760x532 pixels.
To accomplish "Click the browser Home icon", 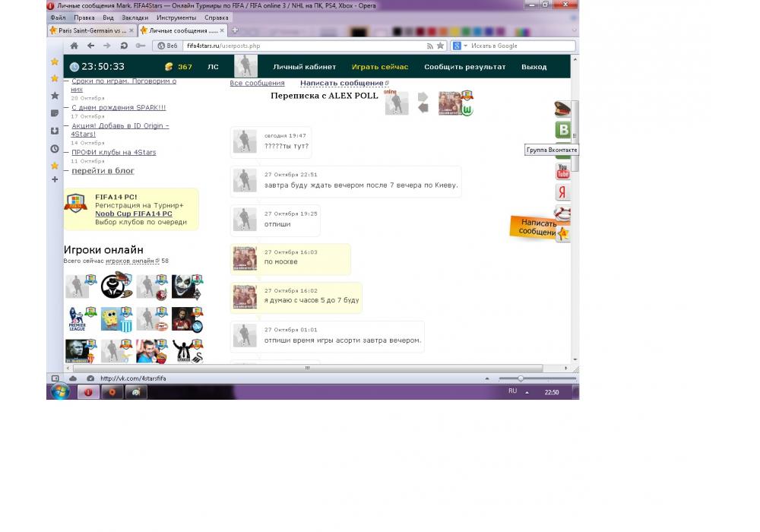I will coord(74,46).
